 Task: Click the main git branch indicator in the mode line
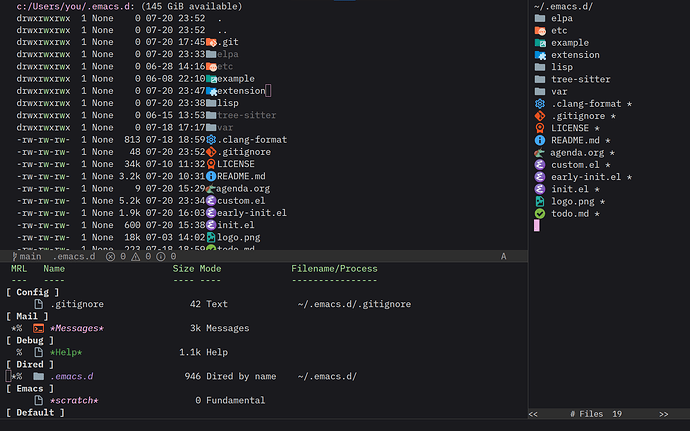[26, 256]
